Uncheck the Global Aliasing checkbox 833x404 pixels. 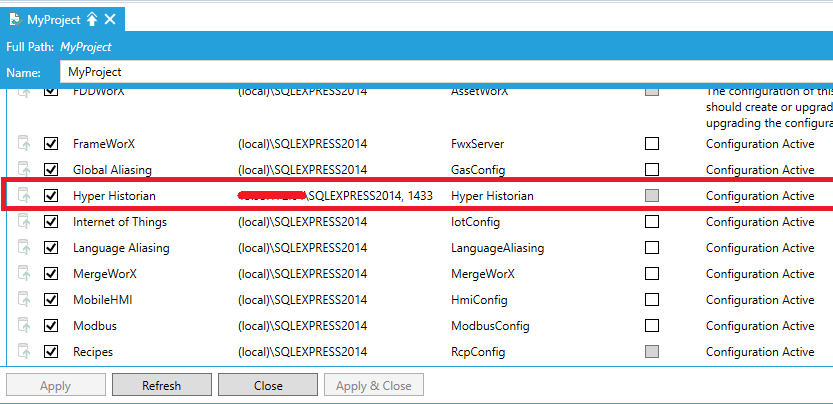click(x=51, y=170)
